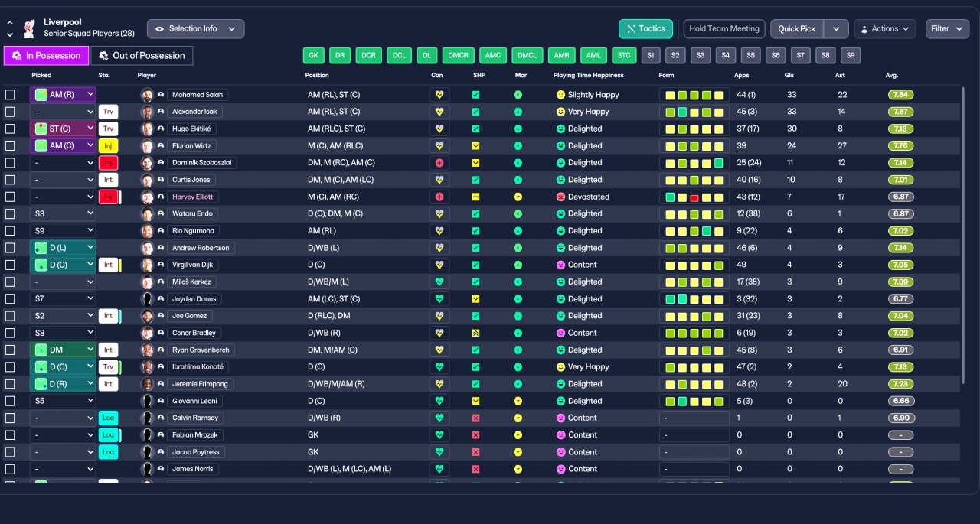The width and height of the screenshot is (980, 524).
Task: Click Harvey Elliott's form squares
Action: click(694, 197)
